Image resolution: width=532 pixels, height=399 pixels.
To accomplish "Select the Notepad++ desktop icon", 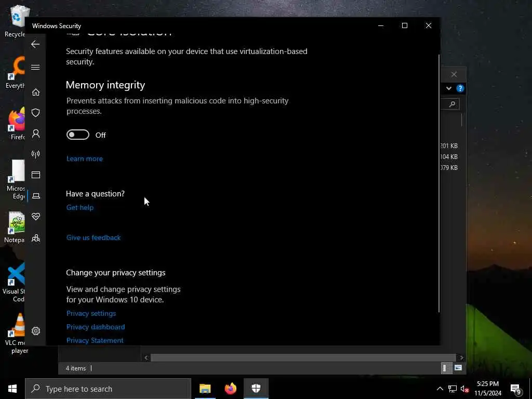I will point(14,228).
